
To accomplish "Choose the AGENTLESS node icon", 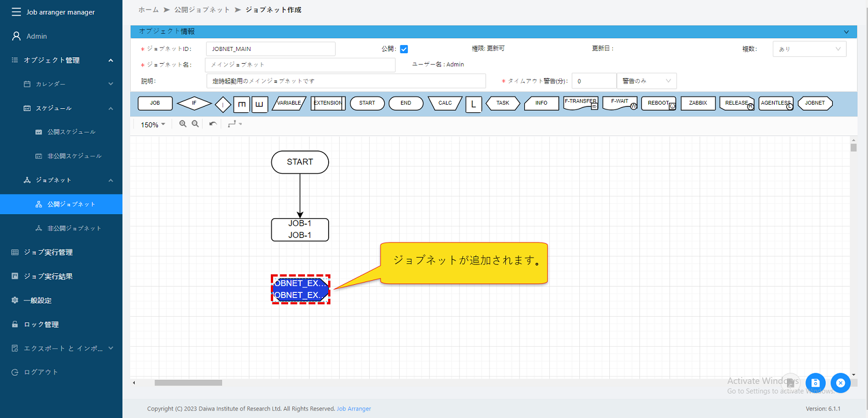I will [x=775, y=103].
